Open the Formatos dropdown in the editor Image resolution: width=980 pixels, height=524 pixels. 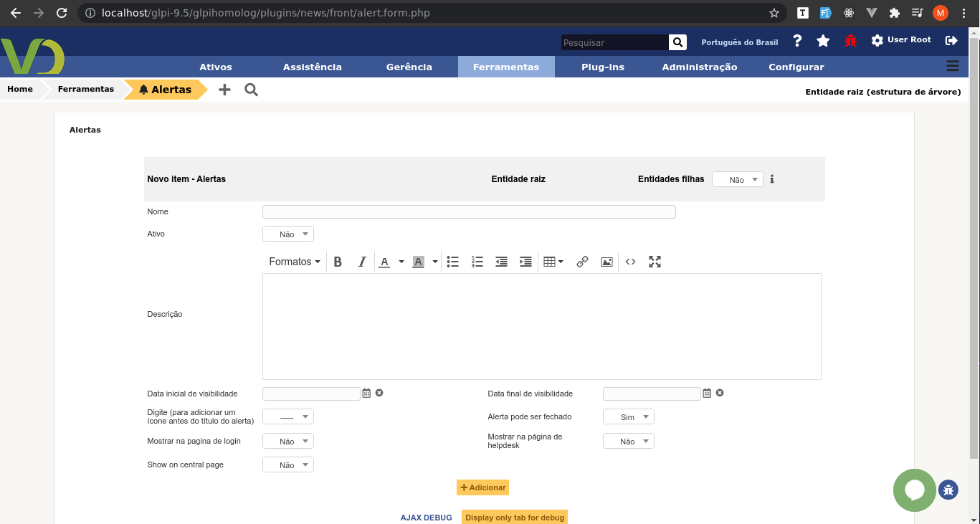point(294,262)
